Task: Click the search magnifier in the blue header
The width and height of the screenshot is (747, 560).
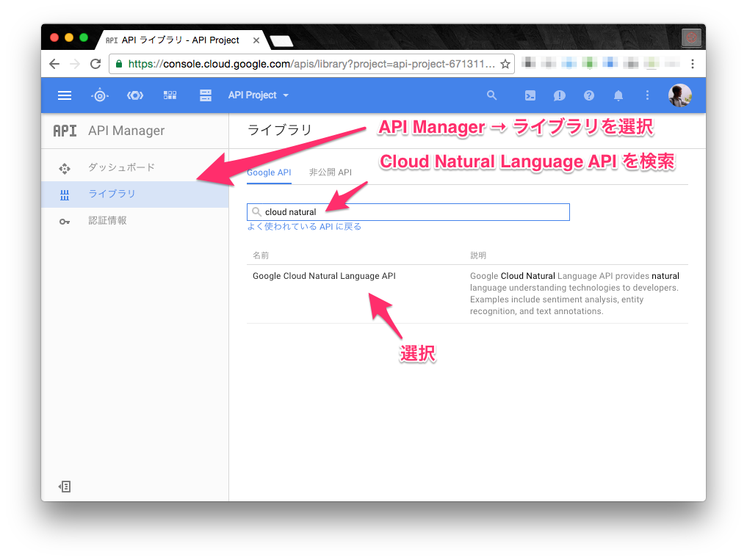Action: 491,95
